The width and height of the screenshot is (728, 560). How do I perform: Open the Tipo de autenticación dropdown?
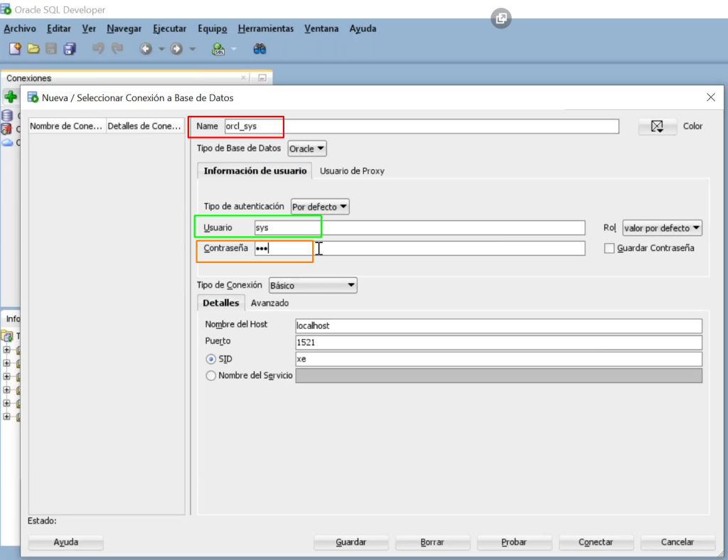coord(320,207)
